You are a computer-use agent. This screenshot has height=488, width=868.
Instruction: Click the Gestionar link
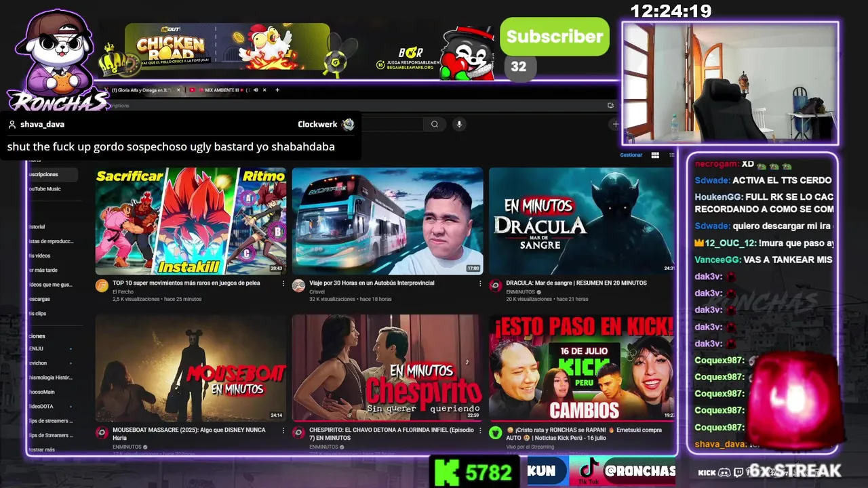coord(631,155)
